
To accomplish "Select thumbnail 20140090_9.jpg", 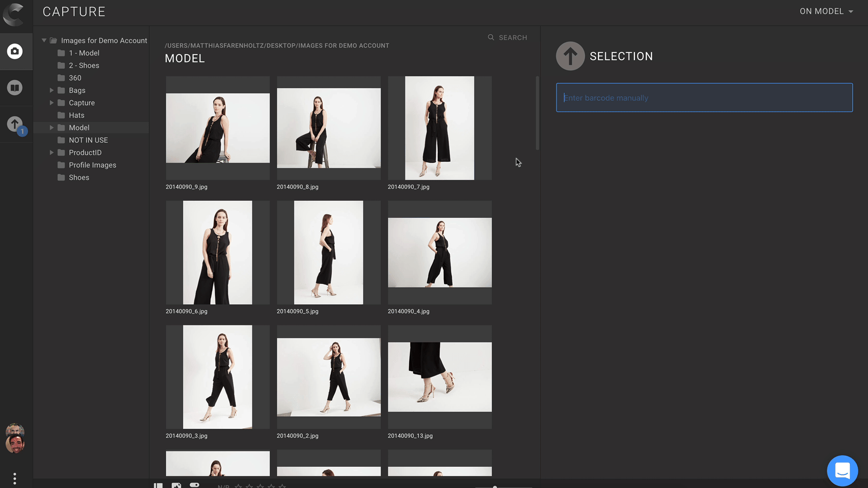I will pos(218,128).
